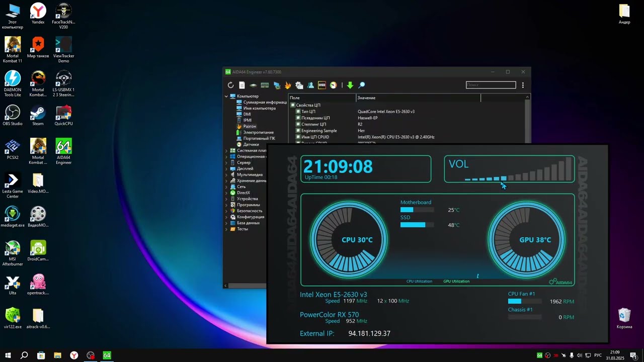This screenshot has width=644, height=362.
Task: Expand the Безопасность tree node
Action: point(226,211)
